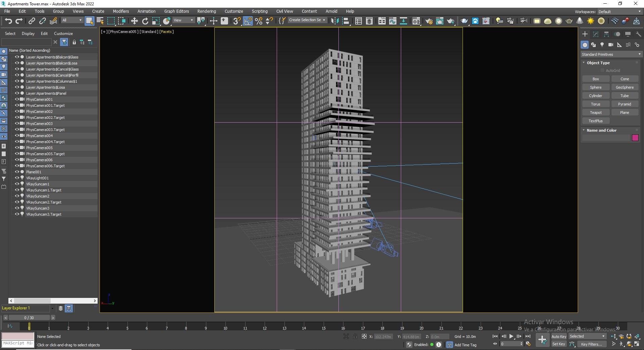This screenshot has width=644, height=350.
Task: Toggle the Angle Snap icon
Action: (248, 21)
